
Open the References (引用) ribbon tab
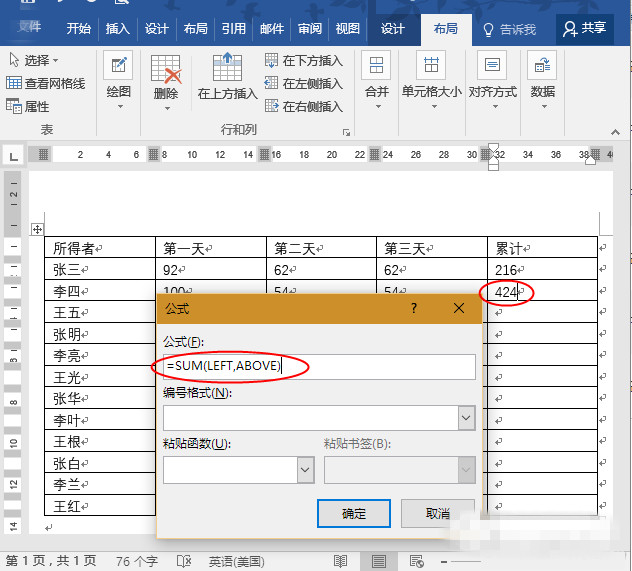[233, 28]
